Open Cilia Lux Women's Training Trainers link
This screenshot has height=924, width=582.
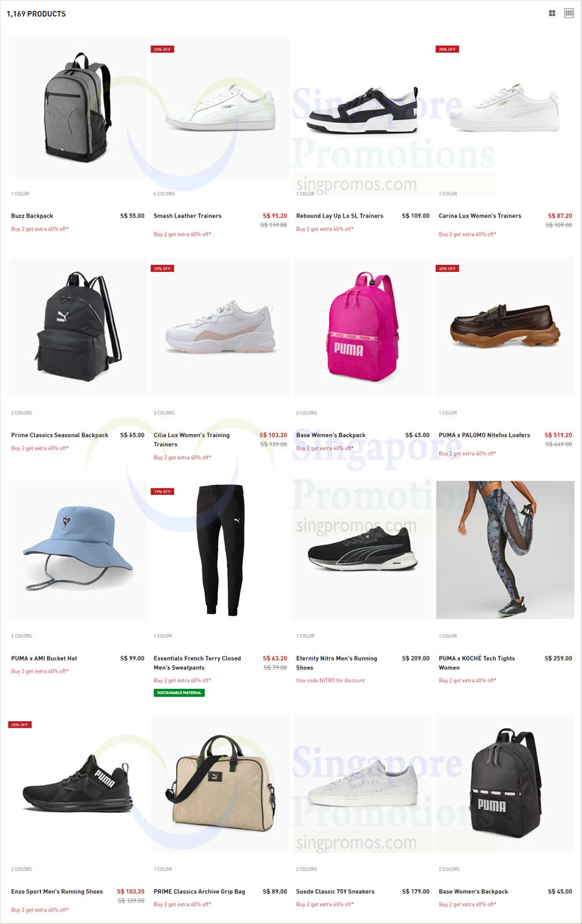(191, 439)
